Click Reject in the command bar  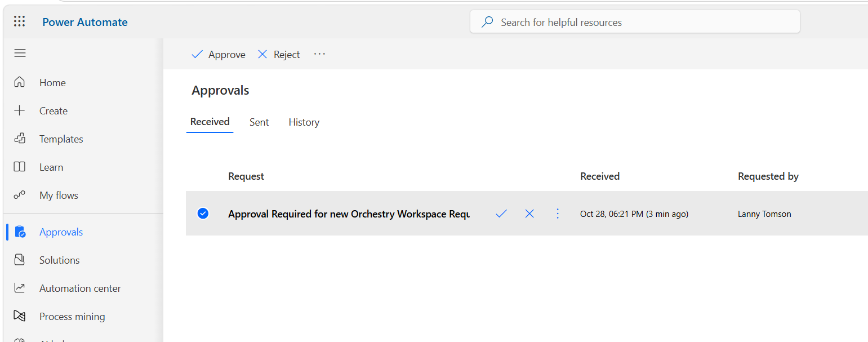[x=279, y=55]
